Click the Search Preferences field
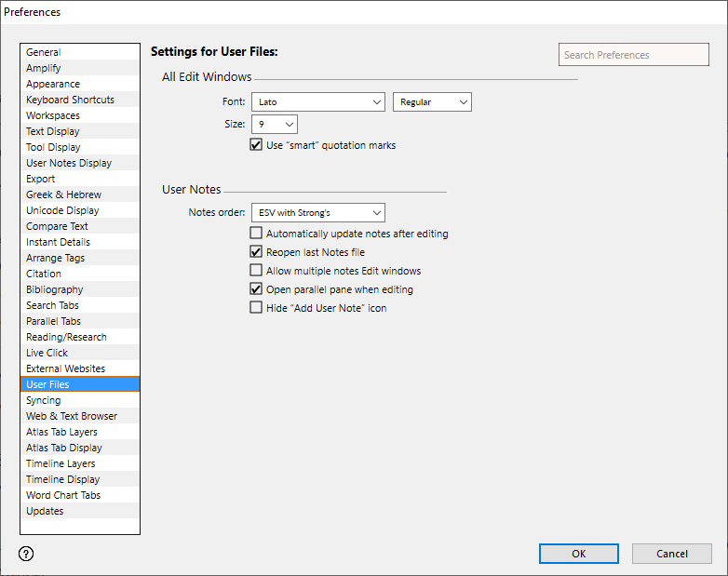Image resolution: width=728 pixels, height=576 pixels. pyautogui.click(x=633, y=55)
